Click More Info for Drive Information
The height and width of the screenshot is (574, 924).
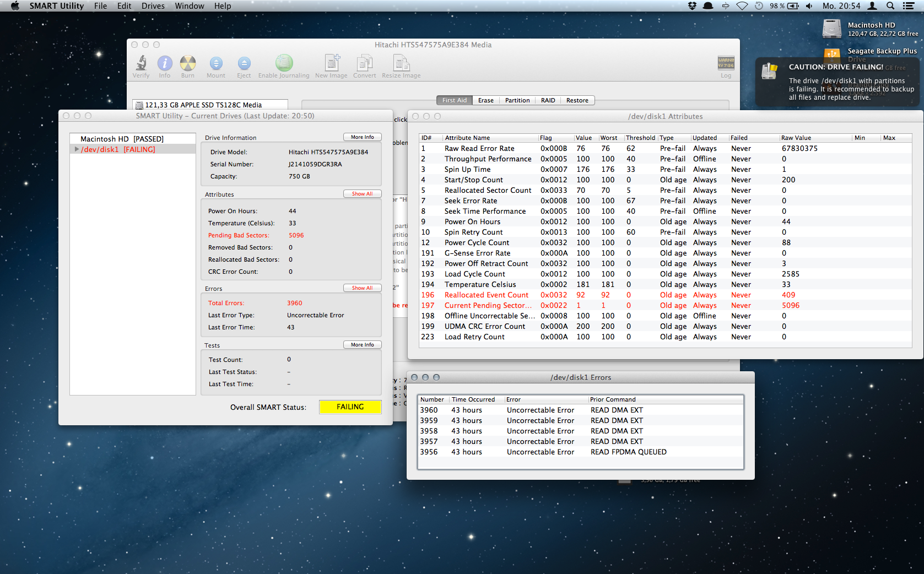point(363,137)
